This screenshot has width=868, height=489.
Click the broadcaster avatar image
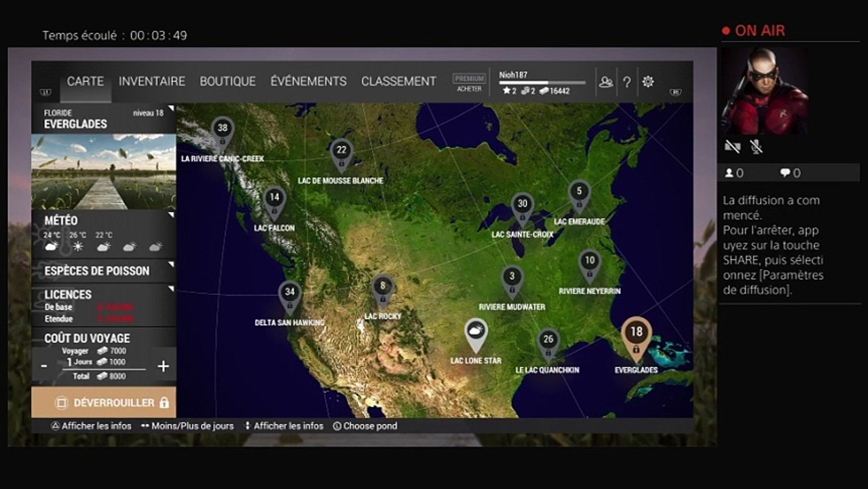(x=765, y=90)
